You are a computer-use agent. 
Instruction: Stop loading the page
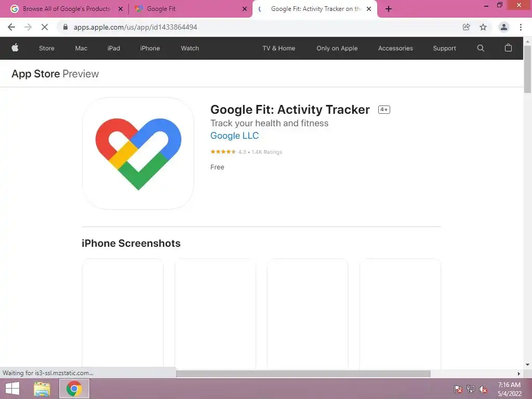point(45,27)
